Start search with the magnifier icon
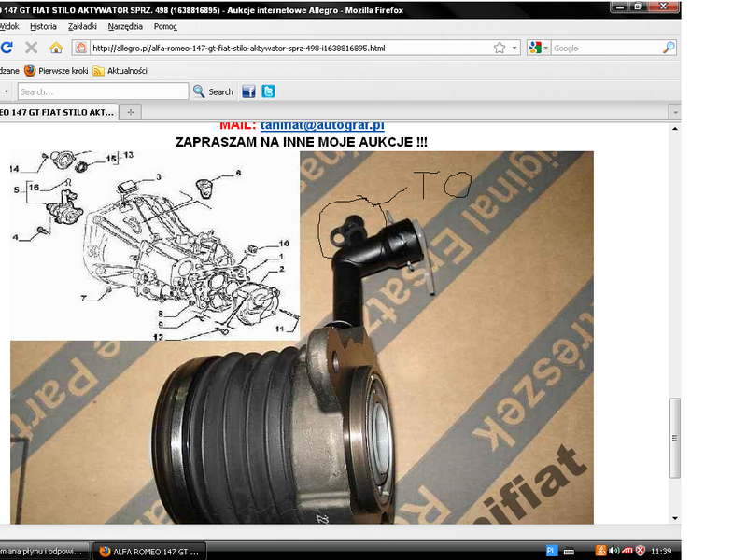 click(669, 48)
